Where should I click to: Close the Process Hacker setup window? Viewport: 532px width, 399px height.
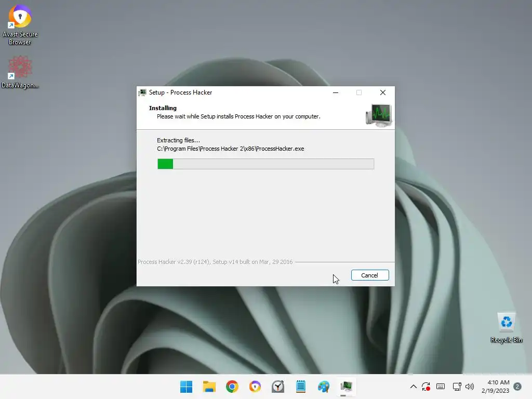click(383, 92)
